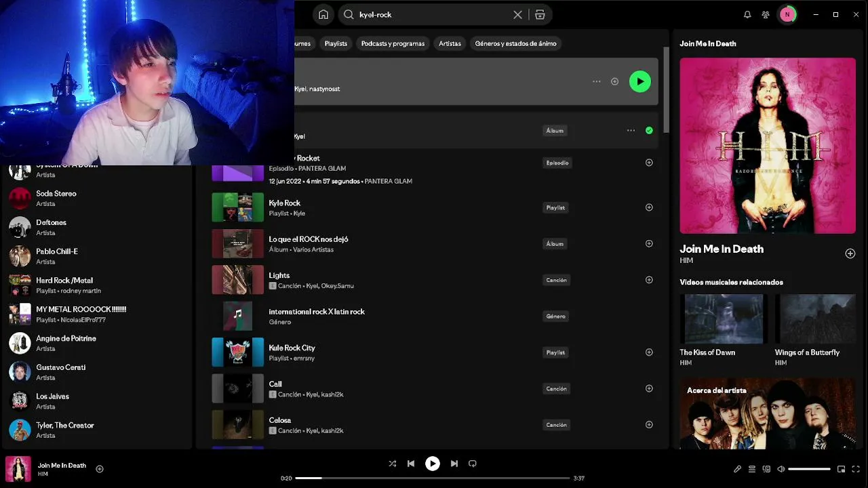868x488 pixels.
Task: Open the miniplayer
Action: point(842,469)
